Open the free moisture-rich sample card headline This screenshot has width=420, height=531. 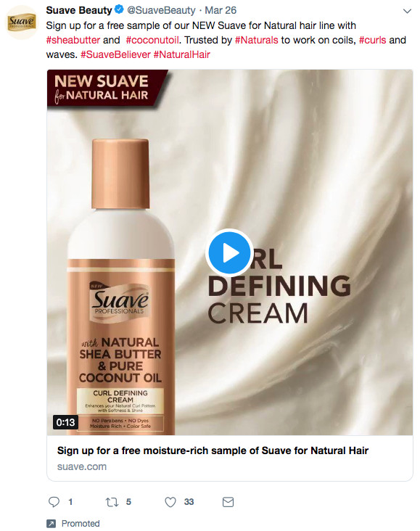point(213,450)
